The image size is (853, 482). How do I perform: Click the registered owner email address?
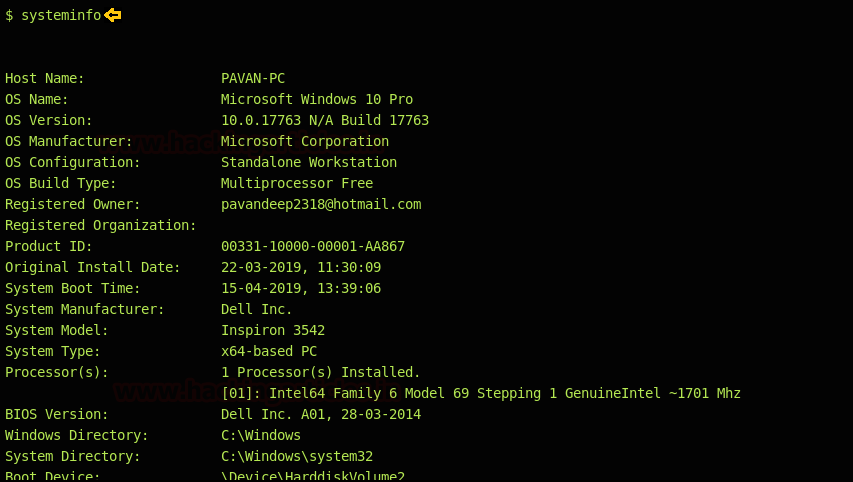point(320,204)
